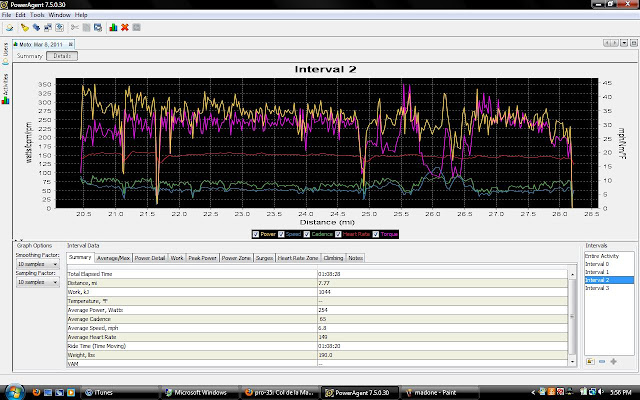Open the Tools menu
Image resolution: width=640 pixels, height=400 pixels.
(x=36, y=16)
